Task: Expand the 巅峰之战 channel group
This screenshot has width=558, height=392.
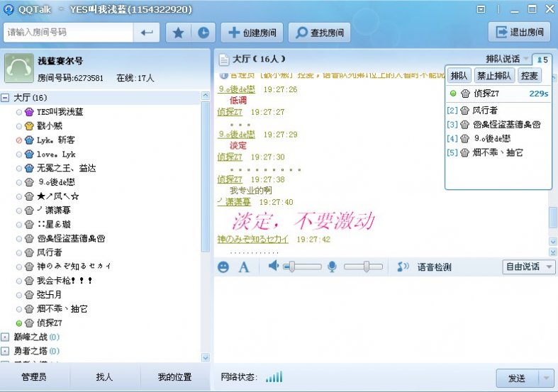Action: 5,337
